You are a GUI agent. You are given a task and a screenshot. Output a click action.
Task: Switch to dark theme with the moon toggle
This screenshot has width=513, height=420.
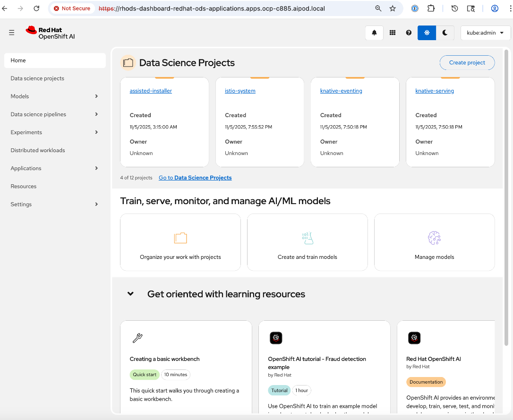click(x=445, y=33)
